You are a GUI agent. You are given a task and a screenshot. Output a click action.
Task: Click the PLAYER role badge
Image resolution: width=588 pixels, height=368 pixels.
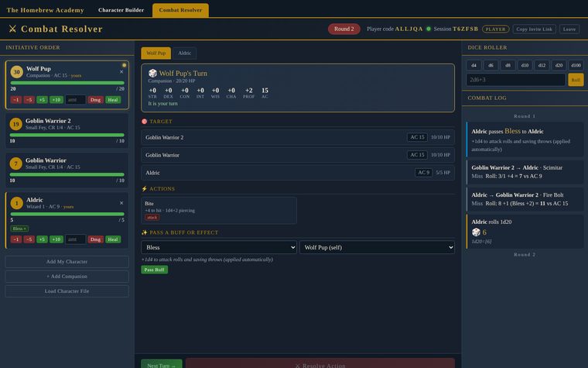pyautogui.click(x=495, y=29)
